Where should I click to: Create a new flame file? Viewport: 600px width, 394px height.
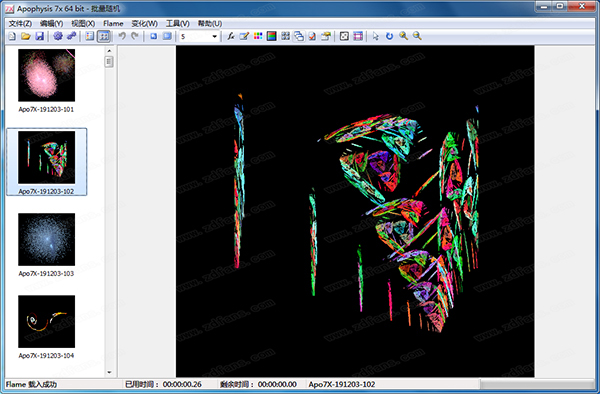12,36
